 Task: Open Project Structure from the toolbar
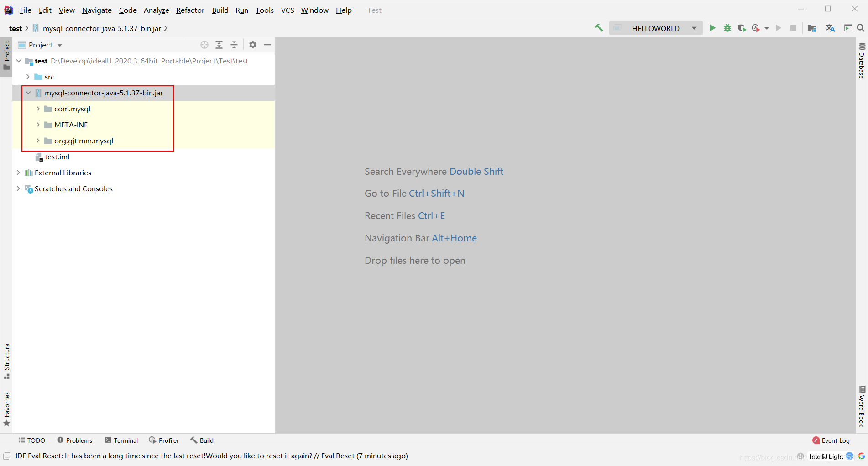coord(812,28)
